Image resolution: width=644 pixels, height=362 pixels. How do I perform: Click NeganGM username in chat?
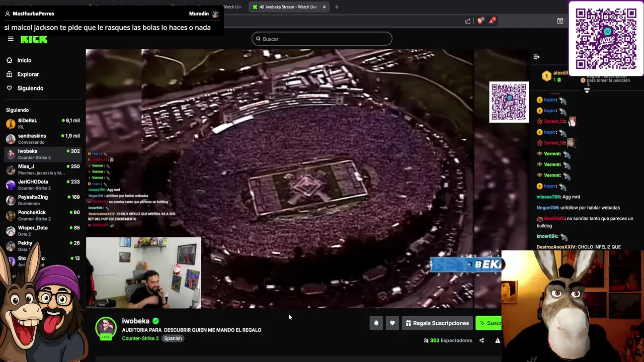547,208
